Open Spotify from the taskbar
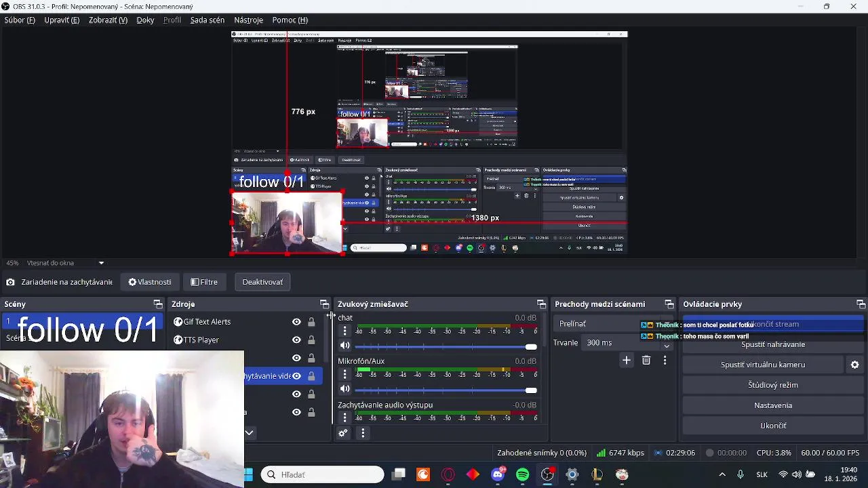The height and width of the screenshot is (488, 868). point(523,474)
